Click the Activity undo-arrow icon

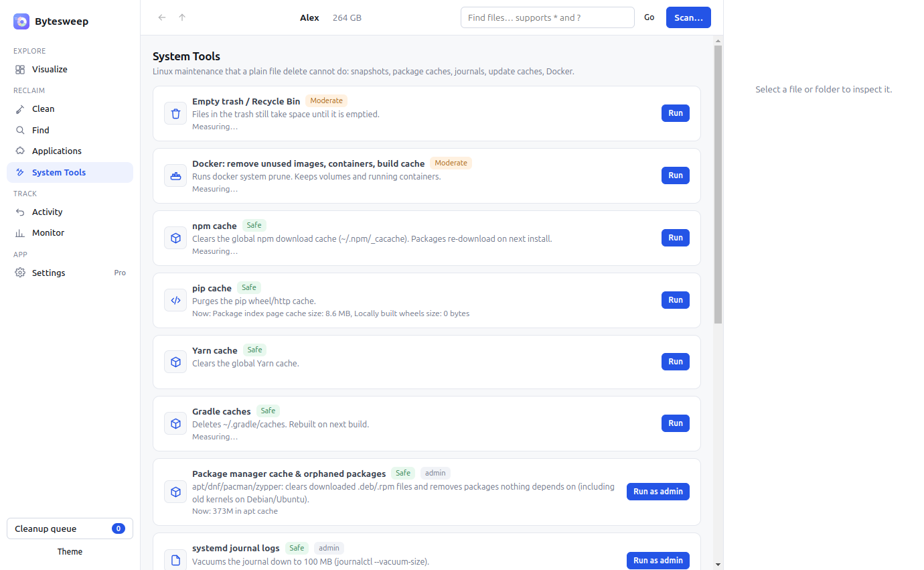(20, 212)
